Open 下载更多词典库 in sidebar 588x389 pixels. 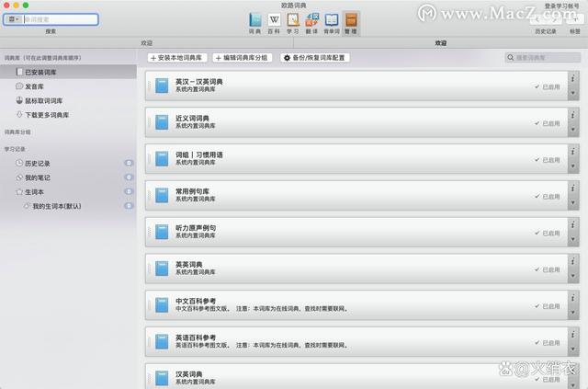[68, 115]
